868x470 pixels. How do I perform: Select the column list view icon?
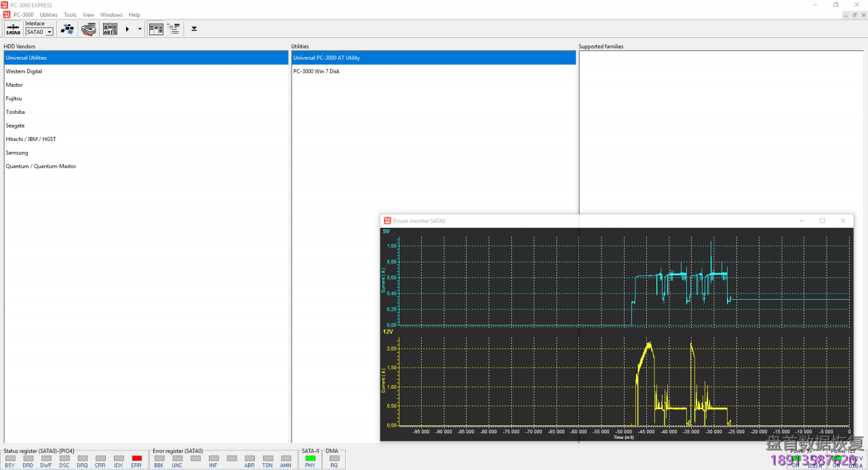click(x=156, y=29)
